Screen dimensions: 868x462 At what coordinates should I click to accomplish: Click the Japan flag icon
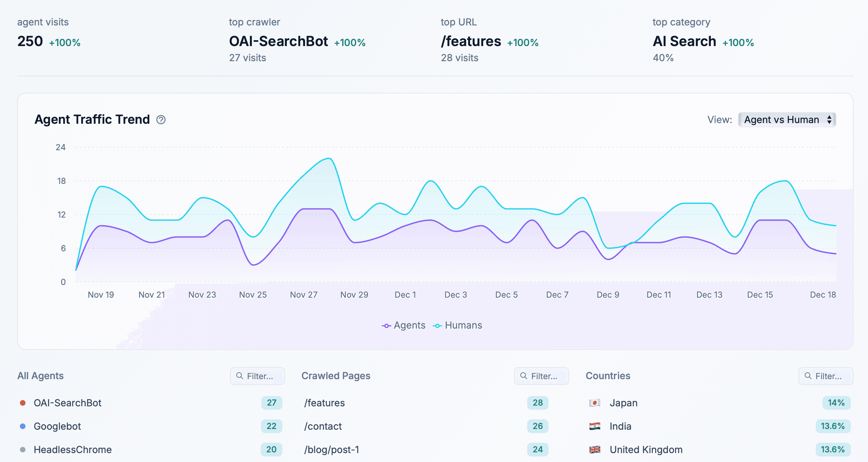click(595, 403)
